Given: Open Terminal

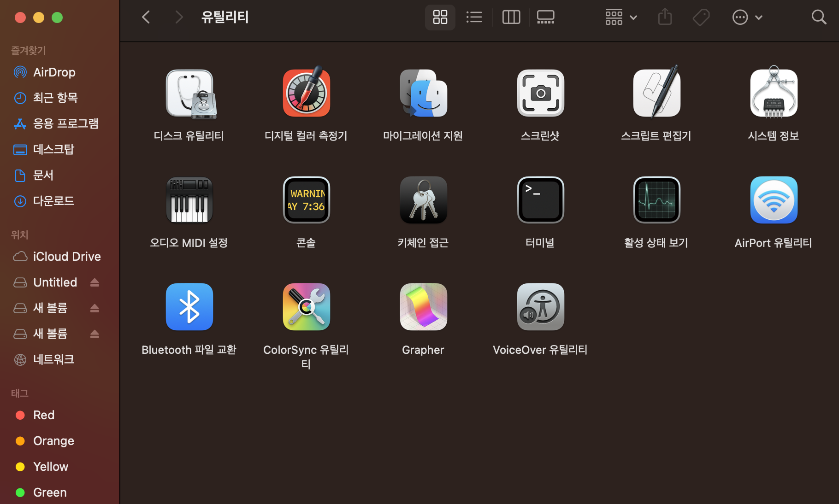Looking at the screenshot, I should click(x=540, y=200).
